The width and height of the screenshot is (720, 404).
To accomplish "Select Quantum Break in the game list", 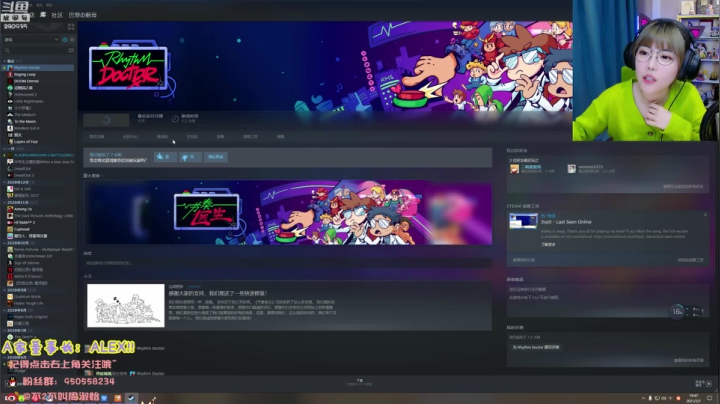I will click(x=27, y=297).
